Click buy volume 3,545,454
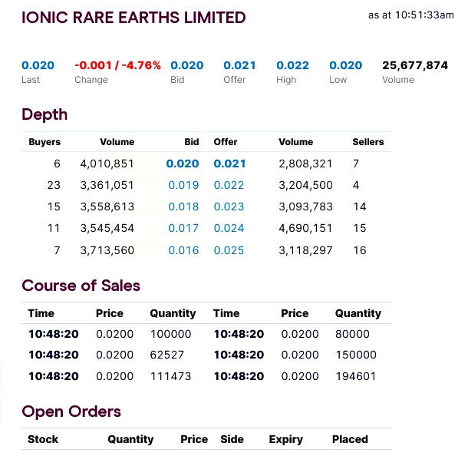This screenshot has width=468, height=476. click(x=107, y=229)
